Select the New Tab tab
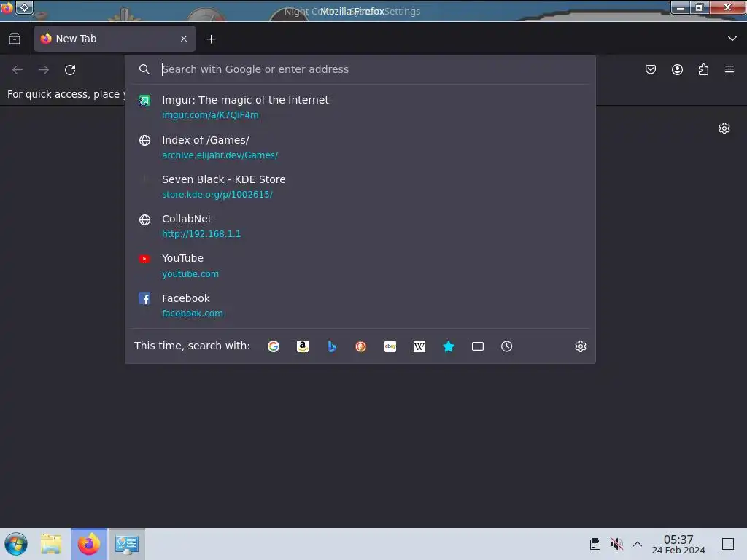Screen dimensions: 747x560 (x=115, y=39)
